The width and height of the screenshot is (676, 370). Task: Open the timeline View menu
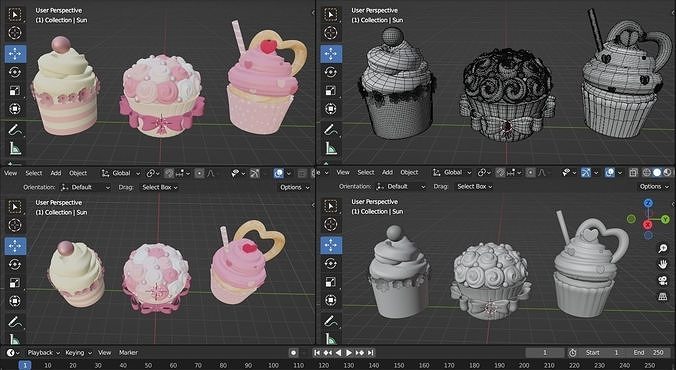click(104, 353)
